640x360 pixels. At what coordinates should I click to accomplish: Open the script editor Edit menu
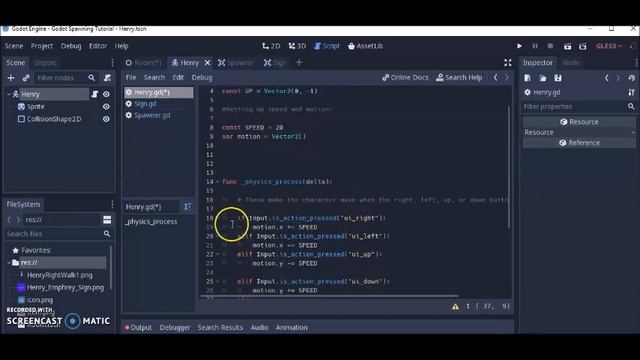[x=178, y=77]
